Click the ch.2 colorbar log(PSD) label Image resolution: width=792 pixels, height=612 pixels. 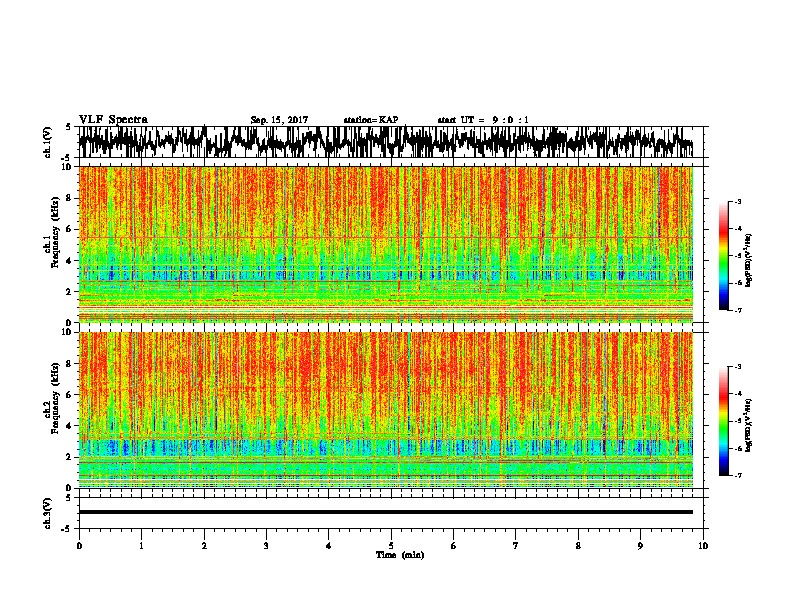tap(749, 425)
